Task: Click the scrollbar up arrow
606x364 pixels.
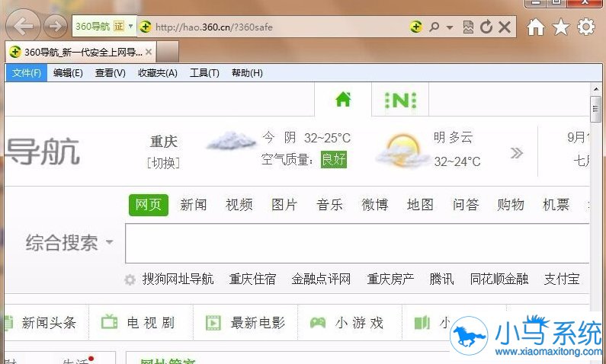Action: (x=595, y=89)
